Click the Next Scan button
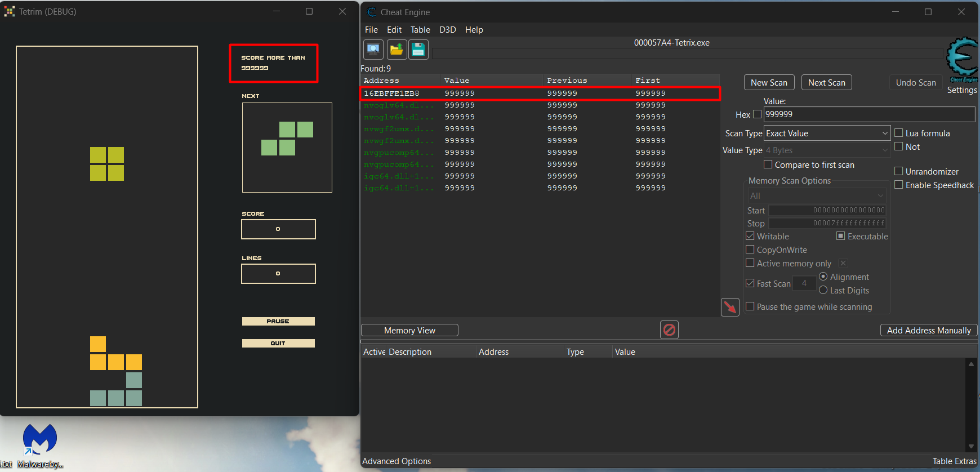This screenshot has width=980, height=472. click(827, 82)
